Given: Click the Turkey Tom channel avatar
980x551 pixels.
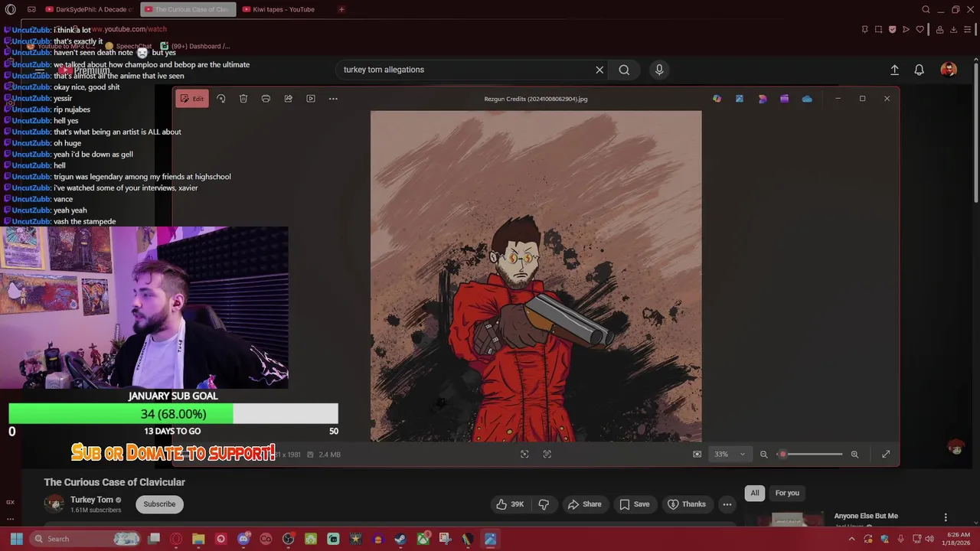Looking at the screenshot, I should 54,504.
